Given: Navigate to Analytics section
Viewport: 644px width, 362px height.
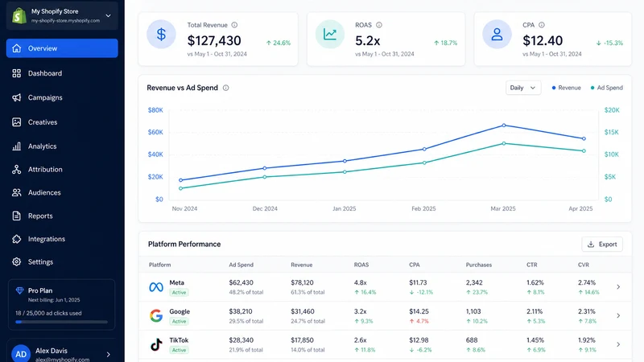Looking at the screenshot, I should click(43, 146).
